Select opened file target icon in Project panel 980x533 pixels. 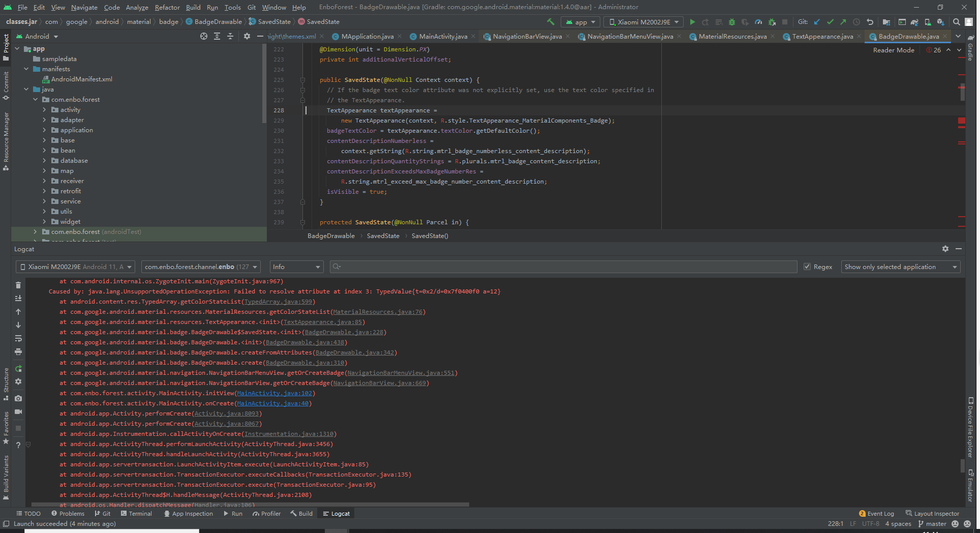coord(204,36)
